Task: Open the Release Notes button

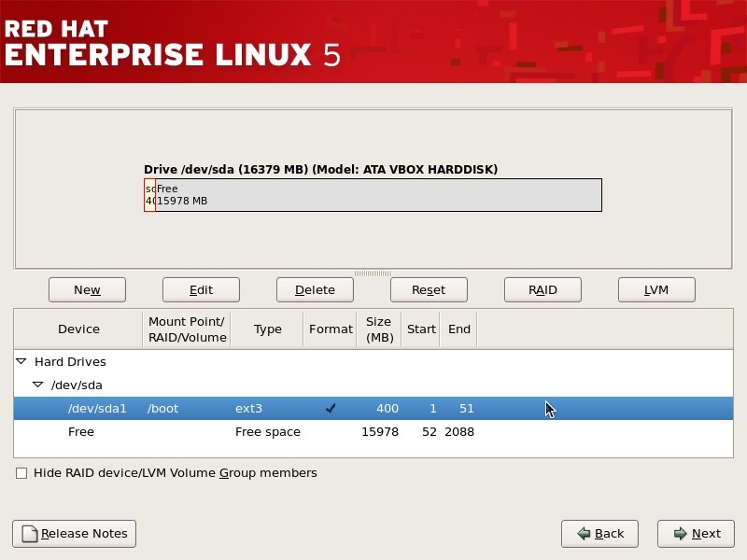Action: (75, 534)
